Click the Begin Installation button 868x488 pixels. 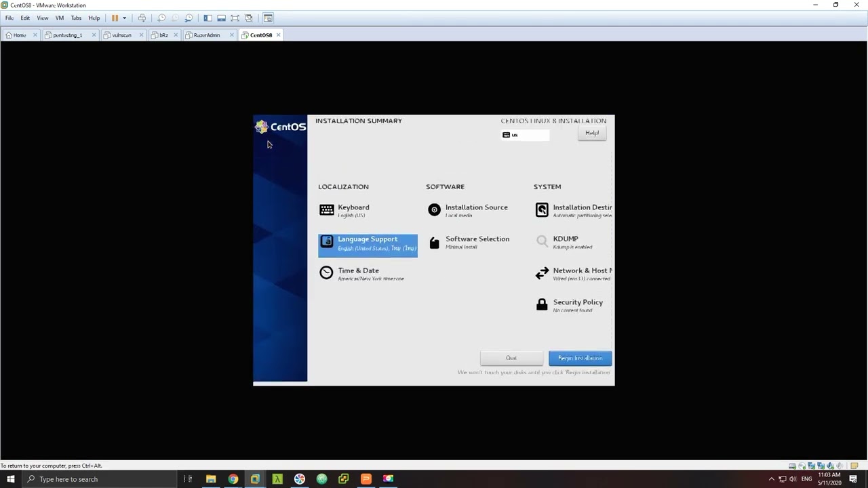[580, 358]
